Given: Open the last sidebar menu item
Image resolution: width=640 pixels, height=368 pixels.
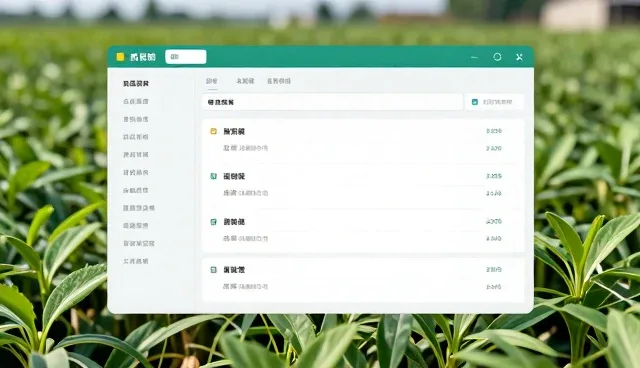Looking at the screenshot, I should (x=136, y=261).
